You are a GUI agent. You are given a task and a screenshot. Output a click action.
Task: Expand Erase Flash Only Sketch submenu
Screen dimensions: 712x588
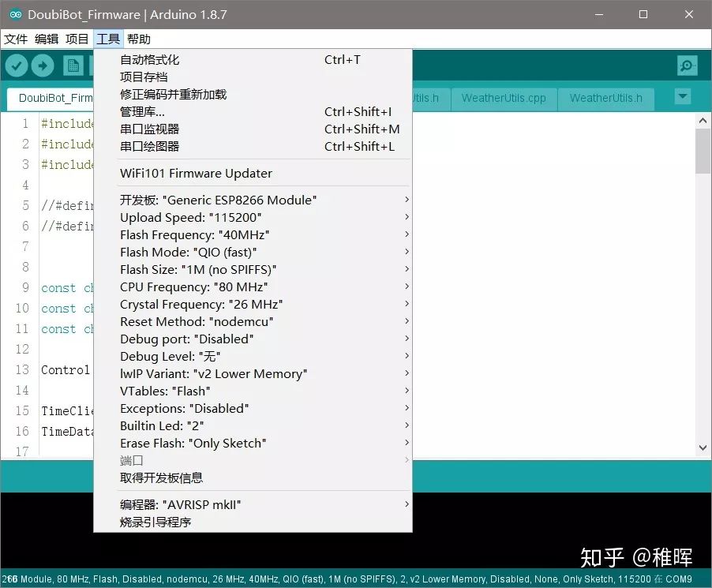253,443
